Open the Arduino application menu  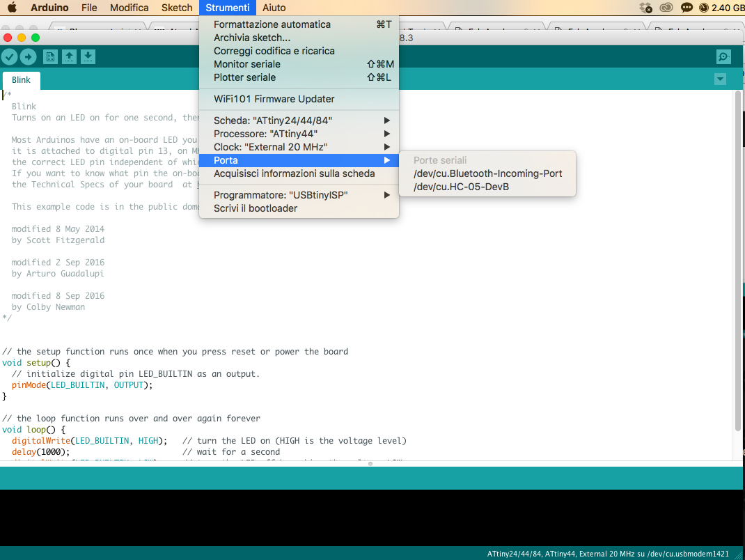[49, 8]
